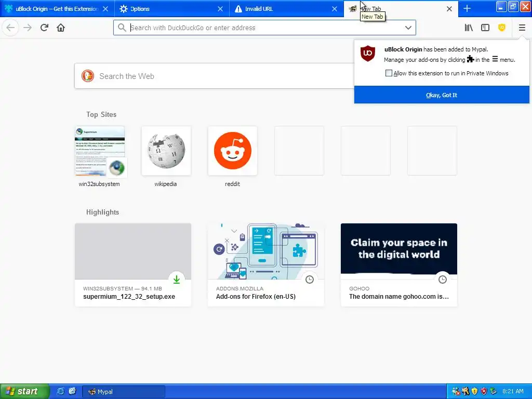Click the red shield tray icon
This screenshot has width=532, height=399.
484,392
